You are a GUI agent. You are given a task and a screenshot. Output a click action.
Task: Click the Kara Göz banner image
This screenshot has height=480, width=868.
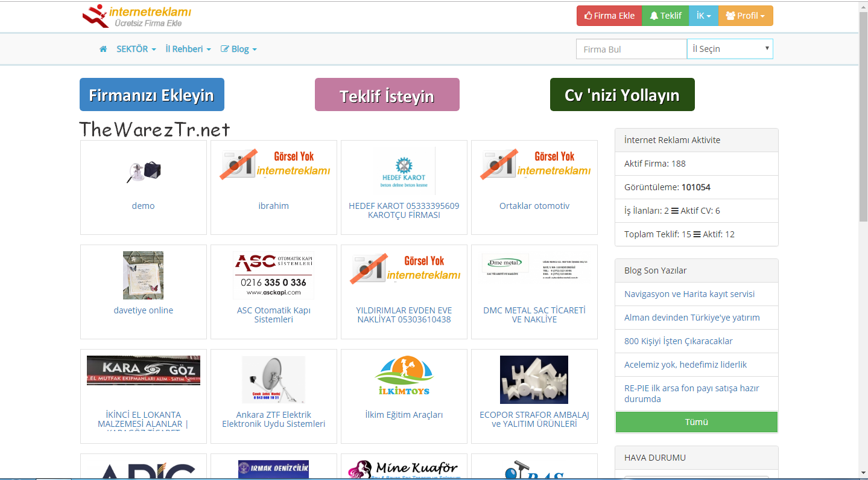[x=143, y=370]
